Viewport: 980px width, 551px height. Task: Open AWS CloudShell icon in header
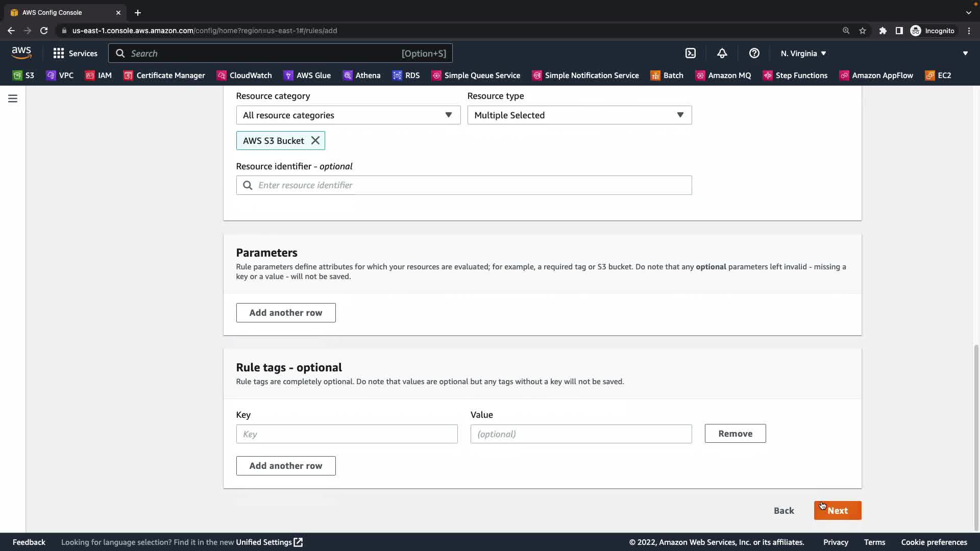click(690, 53)
